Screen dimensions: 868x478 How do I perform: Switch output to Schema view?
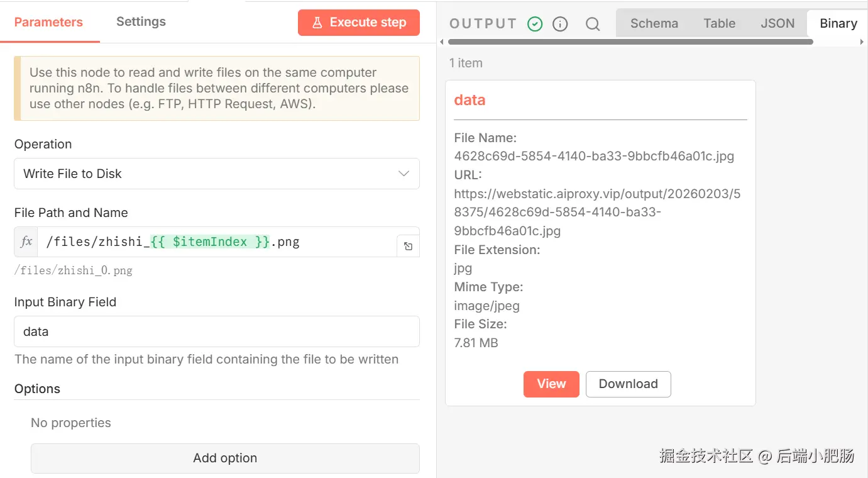click(x=654, y=23)
